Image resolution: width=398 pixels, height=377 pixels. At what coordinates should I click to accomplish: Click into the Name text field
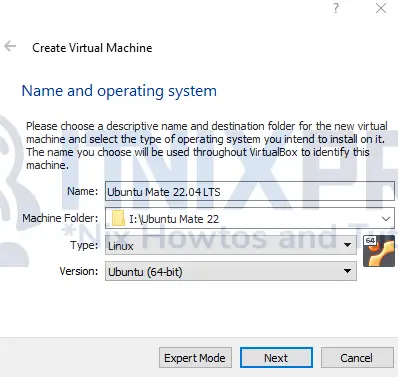point(250,191)
